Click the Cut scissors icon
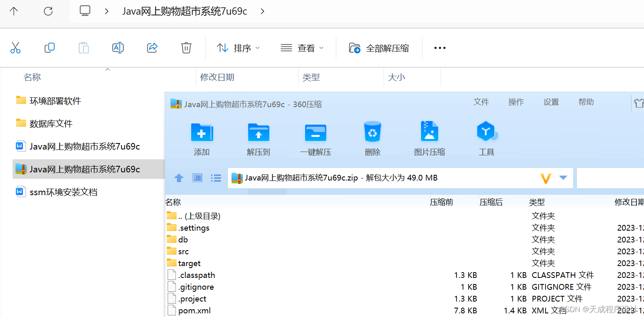644x317 pixels. coord(15,48)
